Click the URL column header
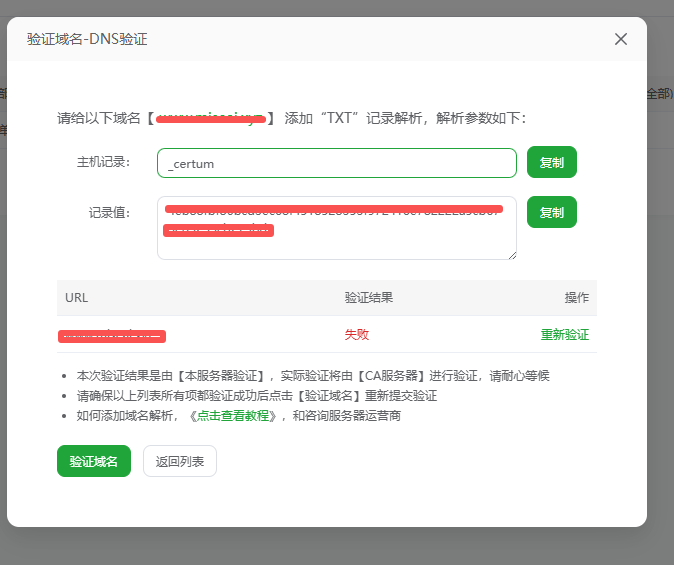This screenshot has width=674, height=565. point(77,298)
